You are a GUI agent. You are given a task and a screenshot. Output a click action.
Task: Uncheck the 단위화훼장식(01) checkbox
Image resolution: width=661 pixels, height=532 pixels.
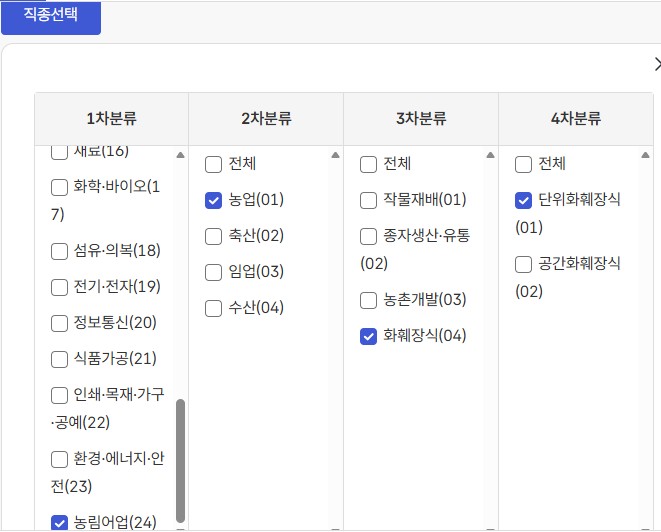(523, 200)
